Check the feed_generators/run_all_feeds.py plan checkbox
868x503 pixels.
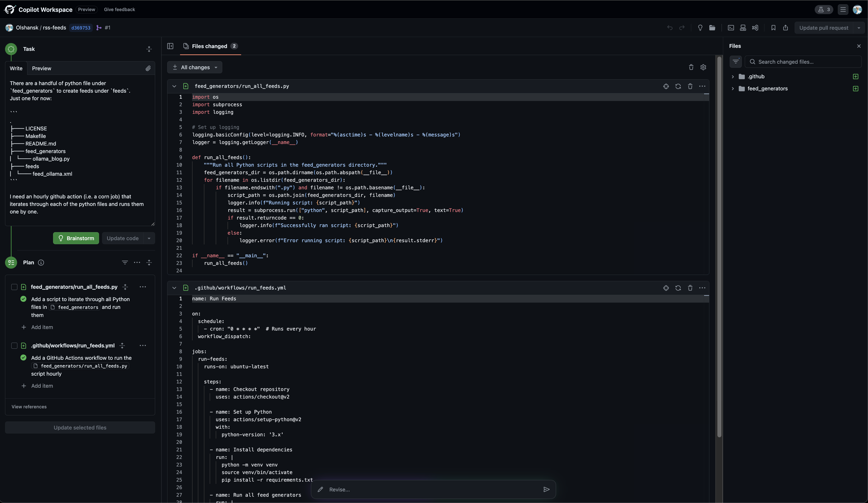coord(14,286)
